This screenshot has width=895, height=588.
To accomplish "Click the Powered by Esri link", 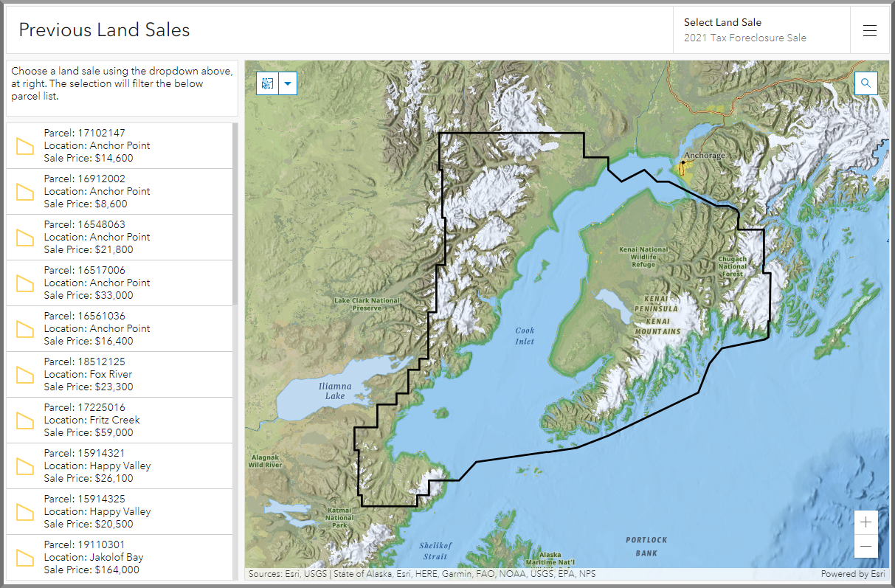I will [852, 574].
